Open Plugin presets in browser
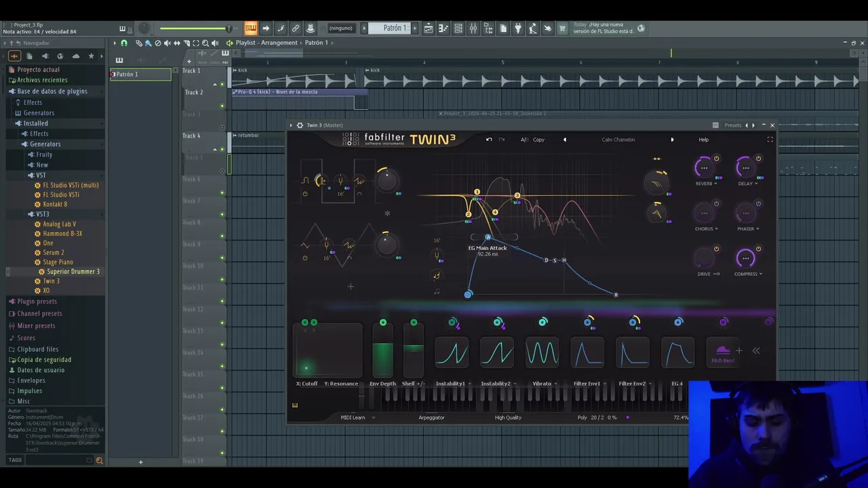The width and height of the screenshot is (868, 488). click(37, 302)
